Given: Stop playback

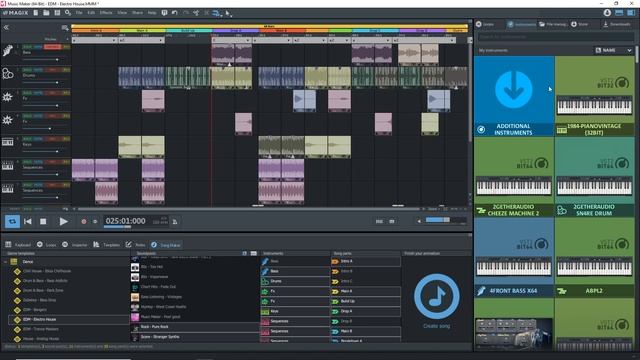Looking at the screenshot, I should click(x=43, y=221).
